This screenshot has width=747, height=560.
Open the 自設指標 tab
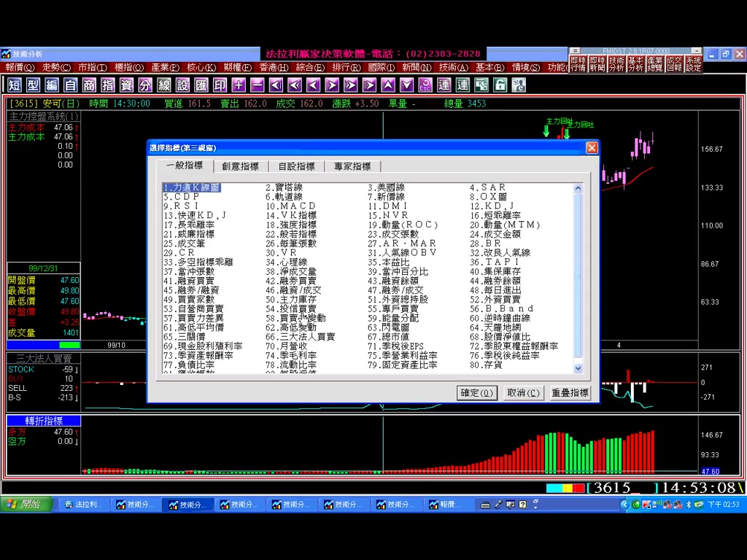tap(296, 166)
